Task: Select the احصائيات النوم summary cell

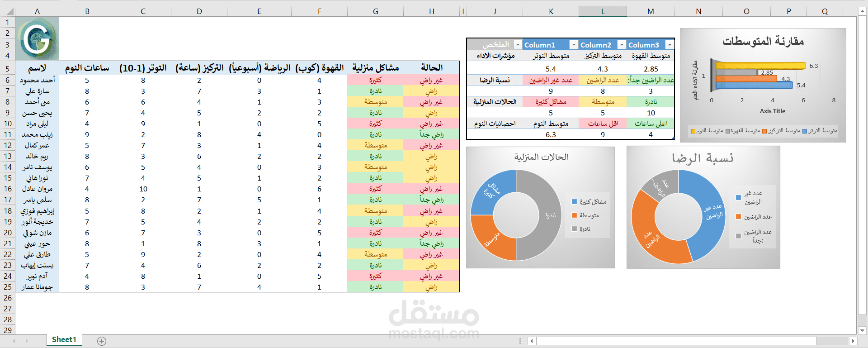Action: coord(495,124)
